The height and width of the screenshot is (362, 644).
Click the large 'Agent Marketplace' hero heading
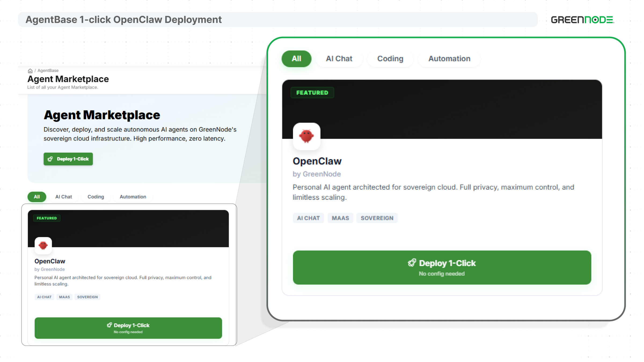pyautogui.click(x=102, y=115)
